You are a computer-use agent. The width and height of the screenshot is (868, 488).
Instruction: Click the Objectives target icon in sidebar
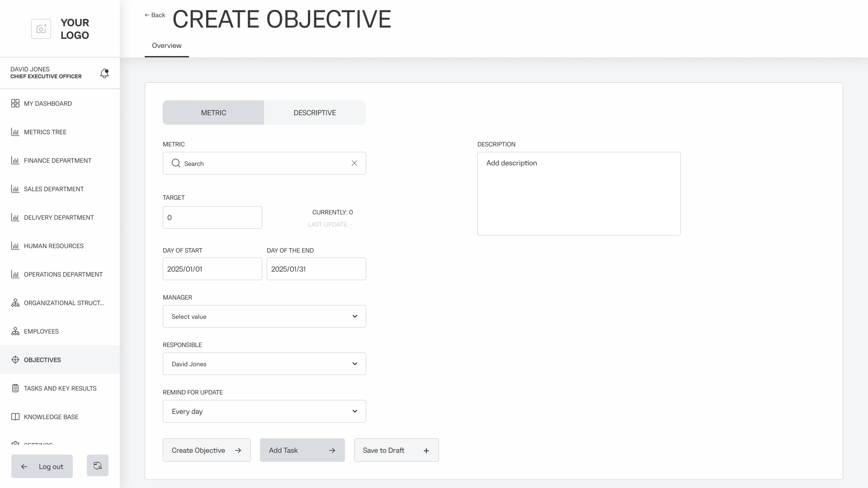pyautogui.click(x=15, y=360)
